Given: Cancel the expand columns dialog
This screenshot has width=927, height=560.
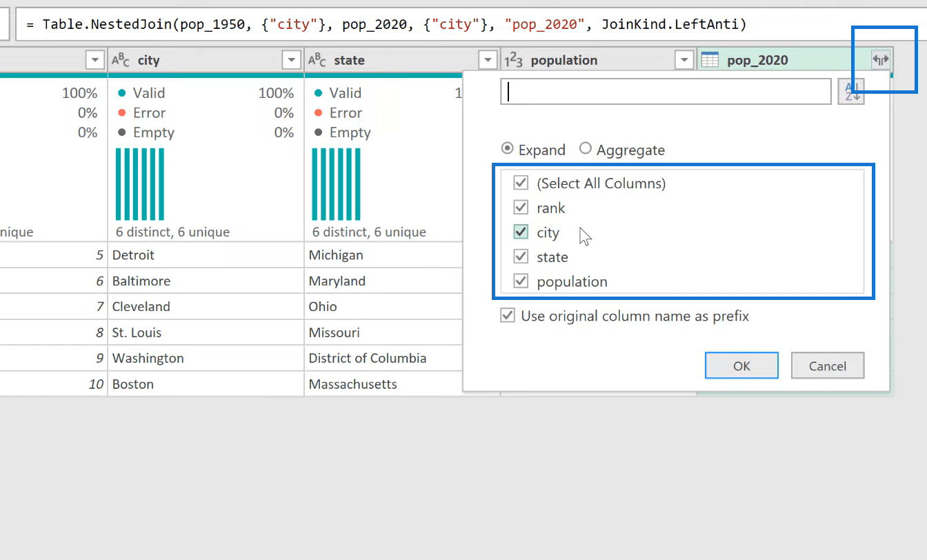Looking at the screenshot, I should click(x=828, y=366).
